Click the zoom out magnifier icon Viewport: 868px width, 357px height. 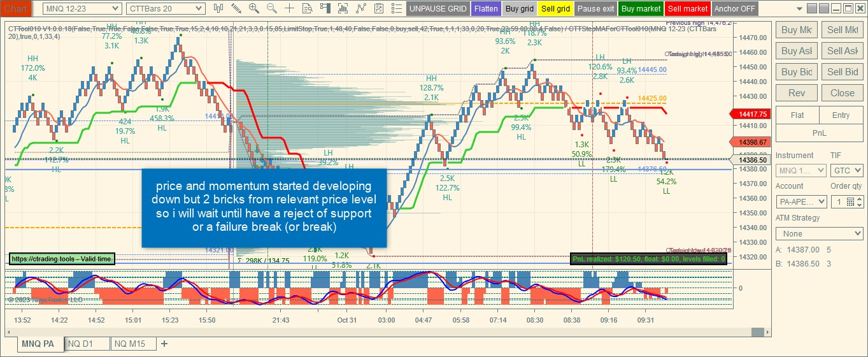272,8
